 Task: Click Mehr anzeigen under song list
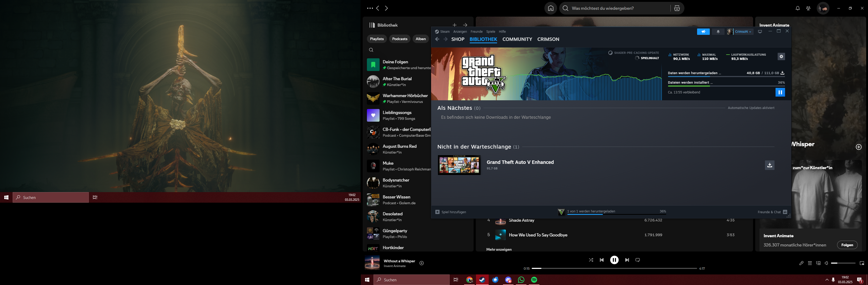click(x=499, y=249)
